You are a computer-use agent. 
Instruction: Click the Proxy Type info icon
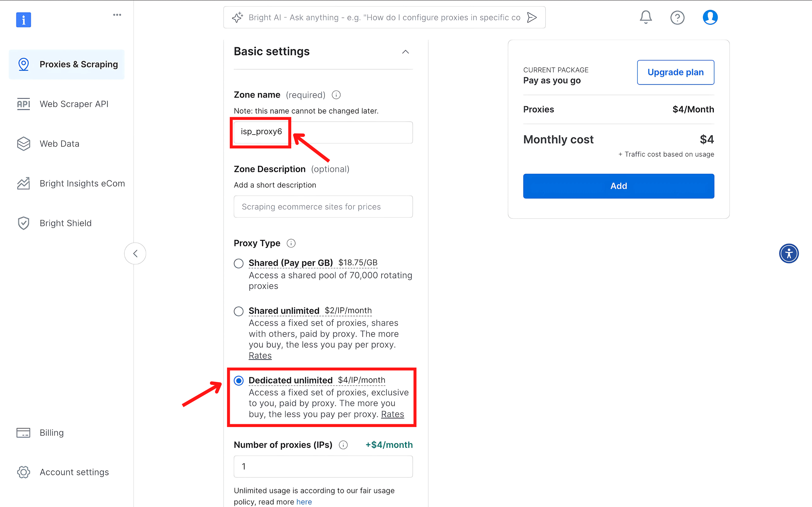coord(291,243)
